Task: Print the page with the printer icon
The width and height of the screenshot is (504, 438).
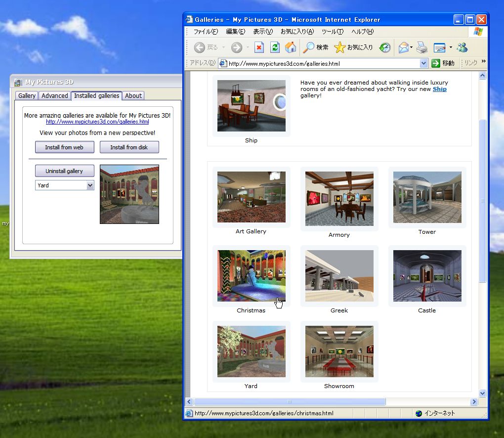Action: click(421, 47)
